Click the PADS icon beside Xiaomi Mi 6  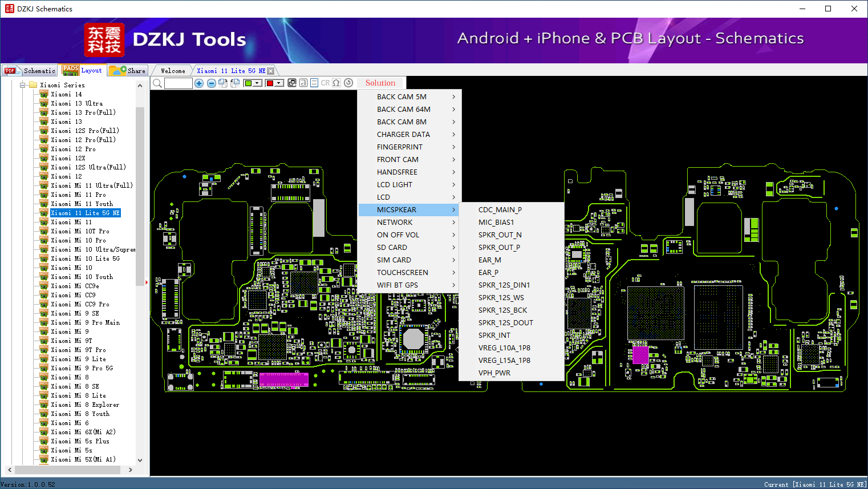pos(44,423)
